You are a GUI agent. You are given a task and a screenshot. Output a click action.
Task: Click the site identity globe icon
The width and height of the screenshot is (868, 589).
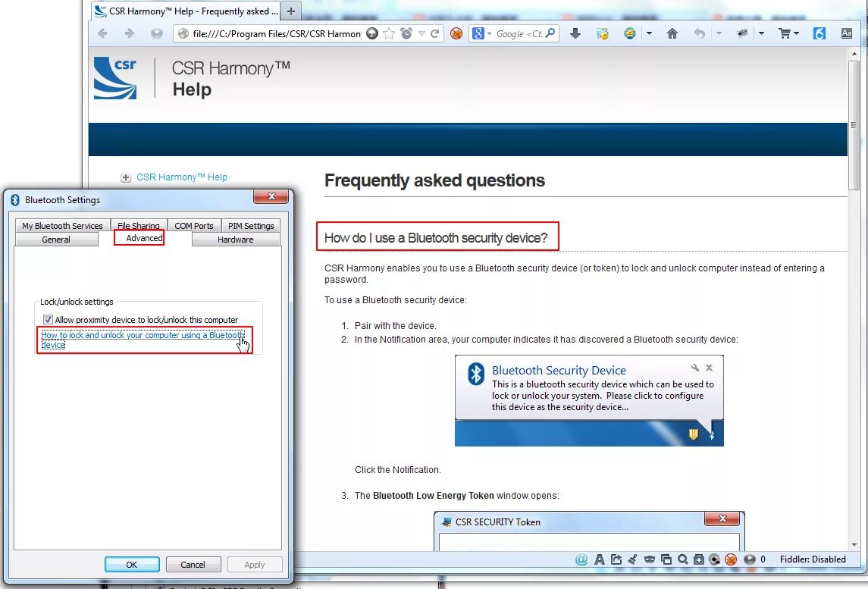[x=183, y=34]
